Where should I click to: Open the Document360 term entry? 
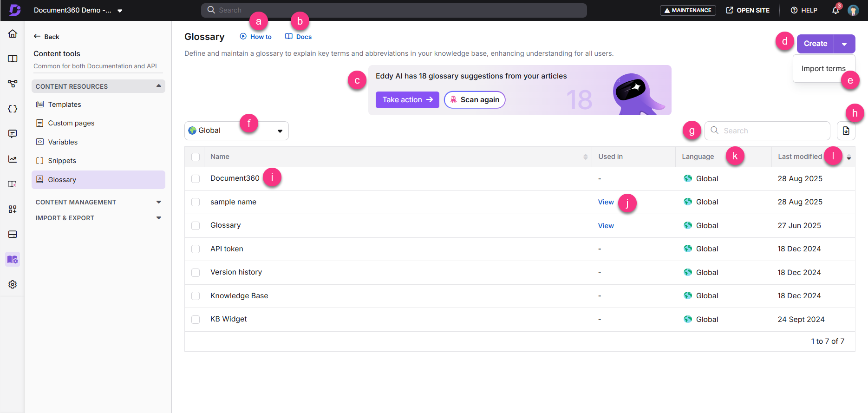235,178
